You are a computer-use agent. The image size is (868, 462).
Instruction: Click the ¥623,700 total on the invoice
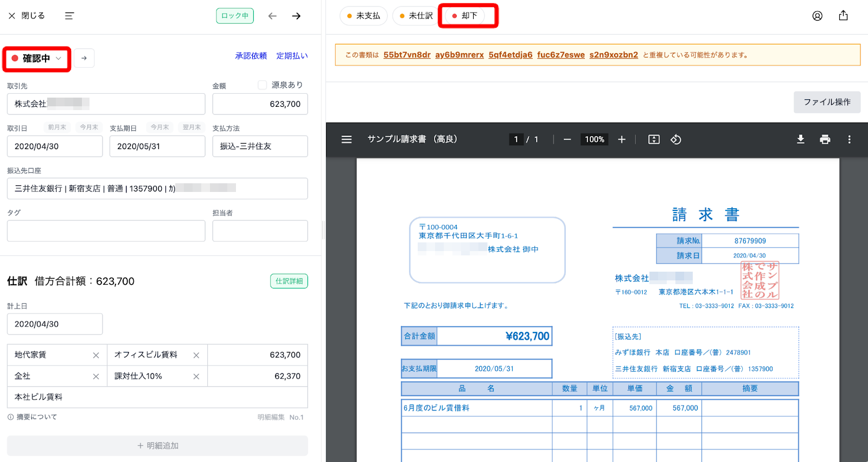527,336
